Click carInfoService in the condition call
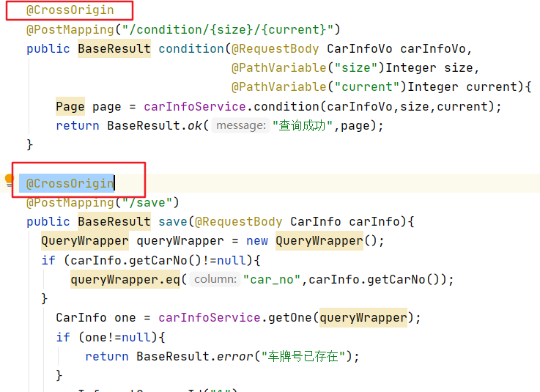Viewport: 540px width, 392px height. 195,106
